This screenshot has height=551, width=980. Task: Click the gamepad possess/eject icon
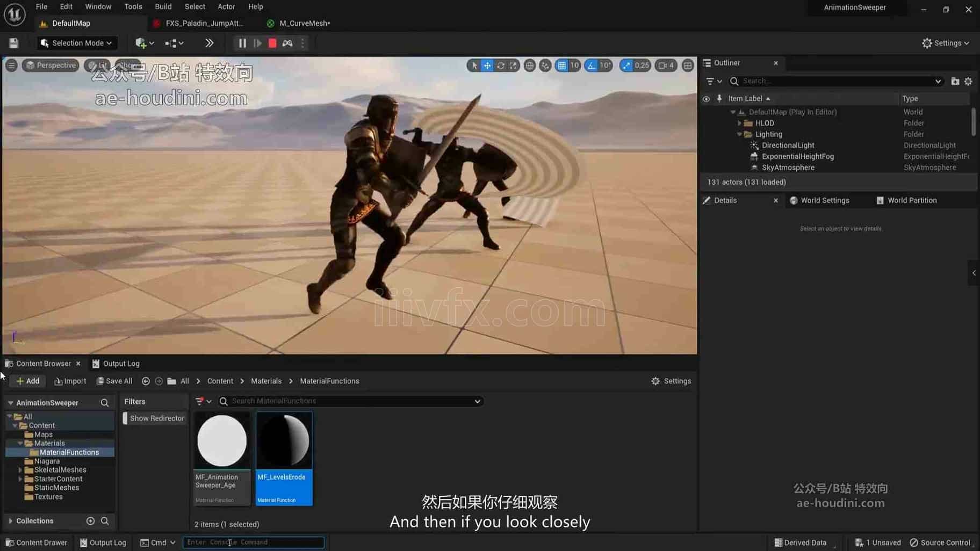pos(287,43)
